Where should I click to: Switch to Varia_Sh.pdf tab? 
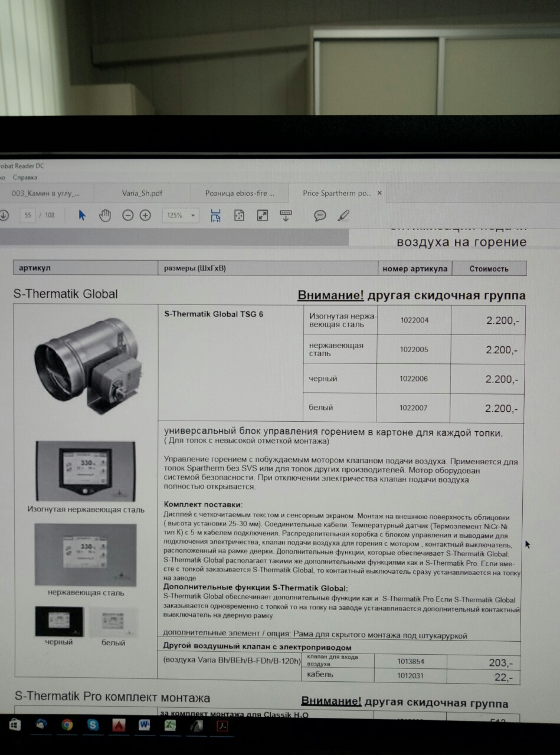point(142,193)
